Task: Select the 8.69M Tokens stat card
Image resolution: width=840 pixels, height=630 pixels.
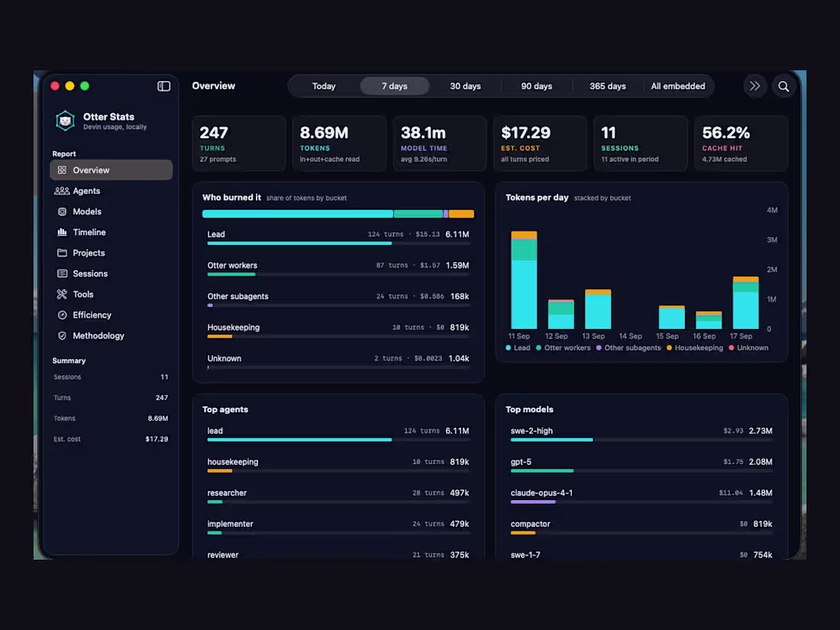Action: (x=339, y=144)
